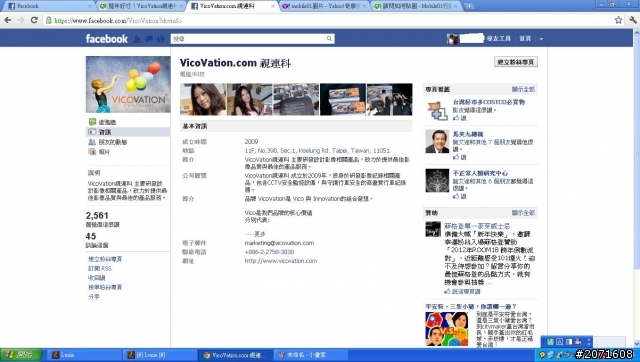640x362 pixels.
Task: Click the whisky sponsored ad thumbnail
Action: click(x=433, y=229)
